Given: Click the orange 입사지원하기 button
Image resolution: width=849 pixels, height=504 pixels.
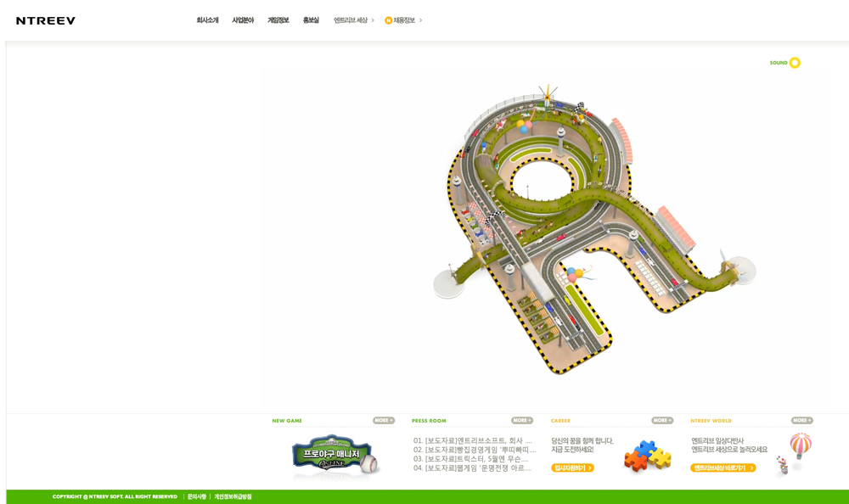Looking at the screenshot, I should pos(572,468).
